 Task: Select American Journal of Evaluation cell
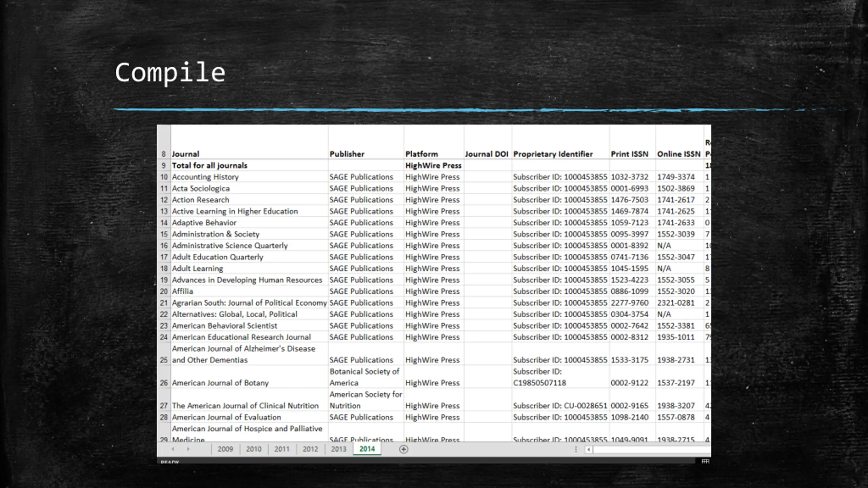(x=249, y=417)
